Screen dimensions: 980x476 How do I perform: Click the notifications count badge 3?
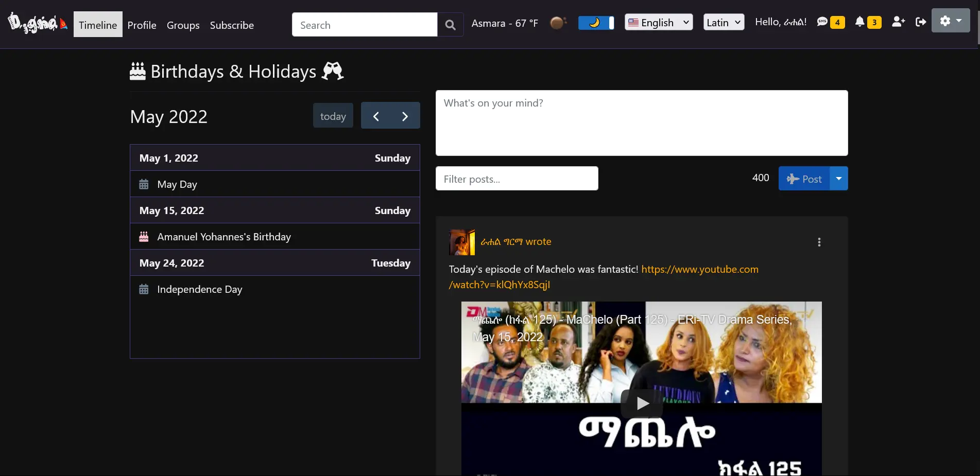pyautogui.click(x=874, y=22)
